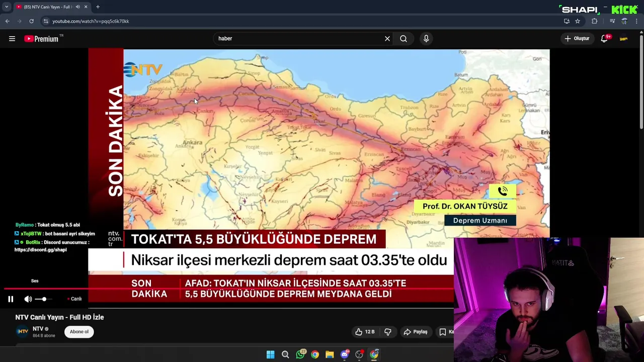Close the NTV Canlı Yayın tab
Image resolution: width=644 pixels, height=362 pixels.
pos(86,7)
